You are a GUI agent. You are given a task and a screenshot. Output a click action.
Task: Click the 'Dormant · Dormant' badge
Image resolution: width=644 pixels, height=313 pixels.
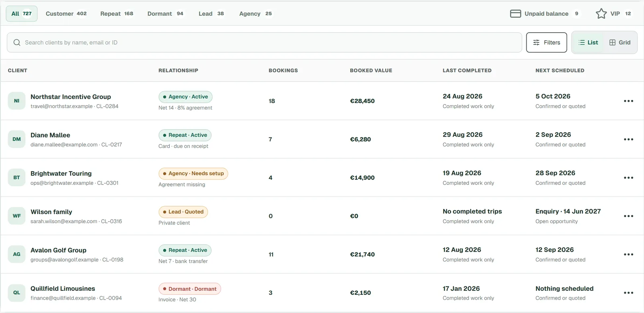pos(190,289)
